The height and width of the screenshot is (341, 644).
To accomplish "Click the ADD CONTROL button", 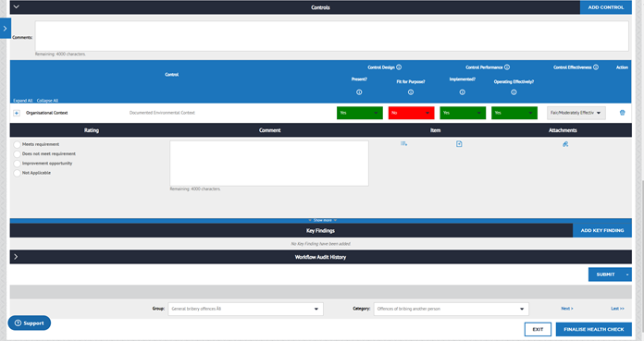I will (x=606, y=7).
